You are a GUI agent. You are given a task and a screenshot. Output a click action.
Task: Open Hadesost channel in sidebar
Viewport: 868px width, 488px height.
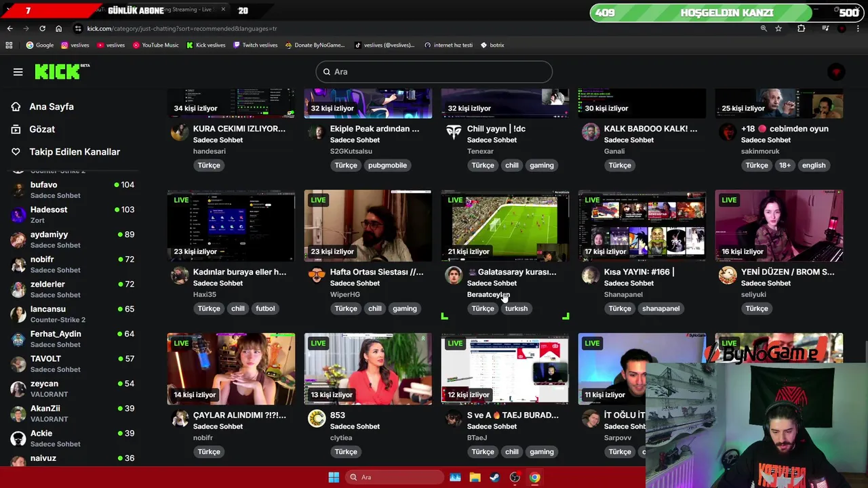[73, 215]
